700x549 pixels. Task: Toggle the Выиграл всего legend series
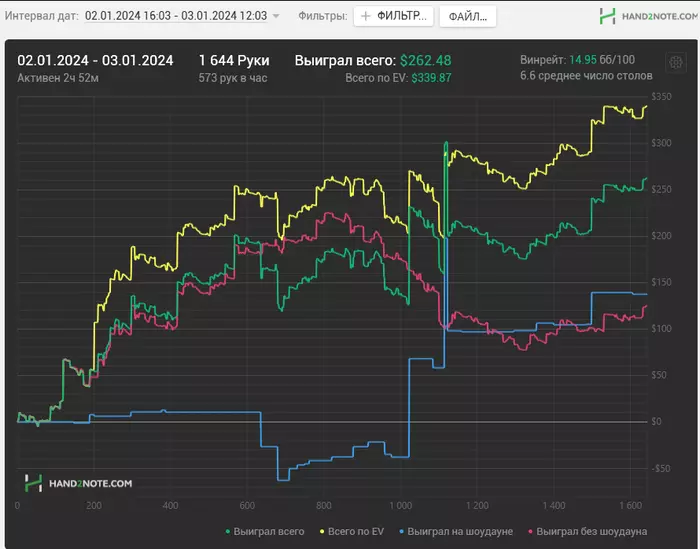click(x=265, y=531)
